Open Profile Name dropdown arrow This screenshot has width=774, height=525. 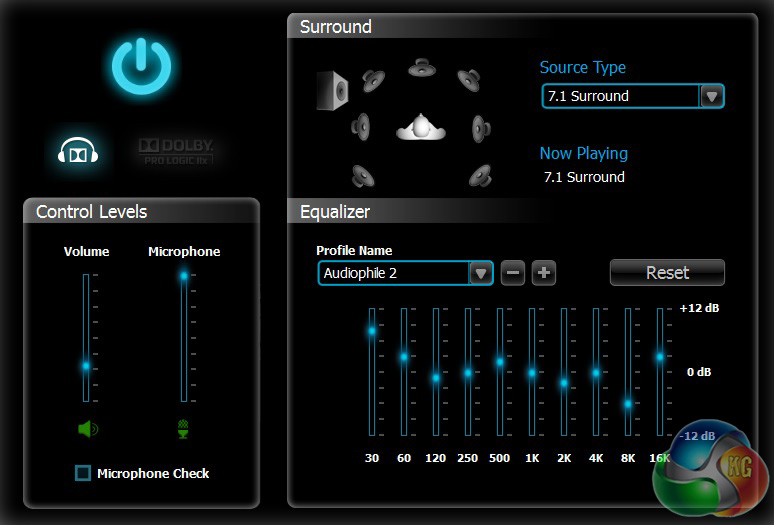coord(481,273)
